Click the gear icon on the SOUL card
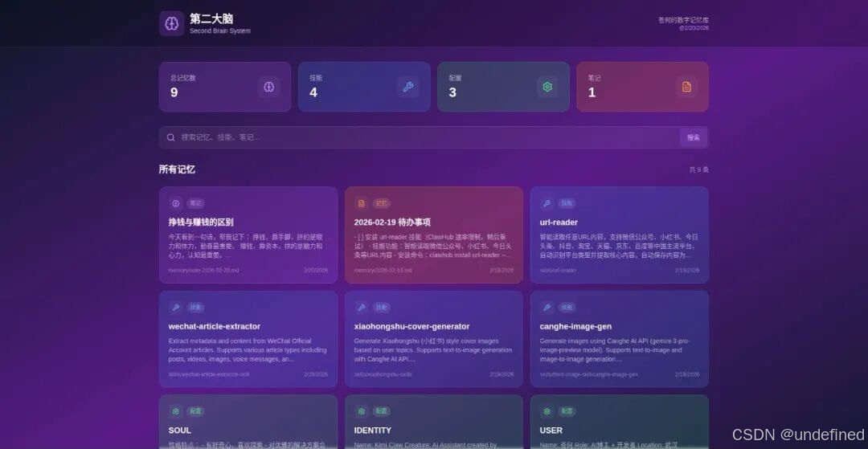 coord(175,411)
